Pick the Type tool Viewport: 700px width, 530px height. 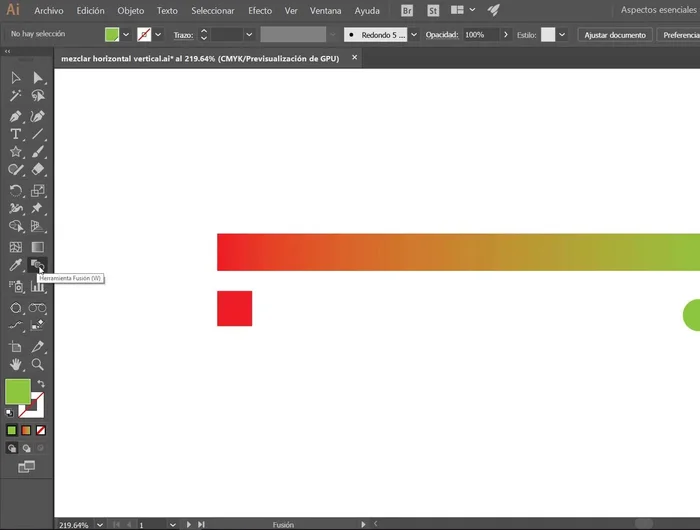16,134
